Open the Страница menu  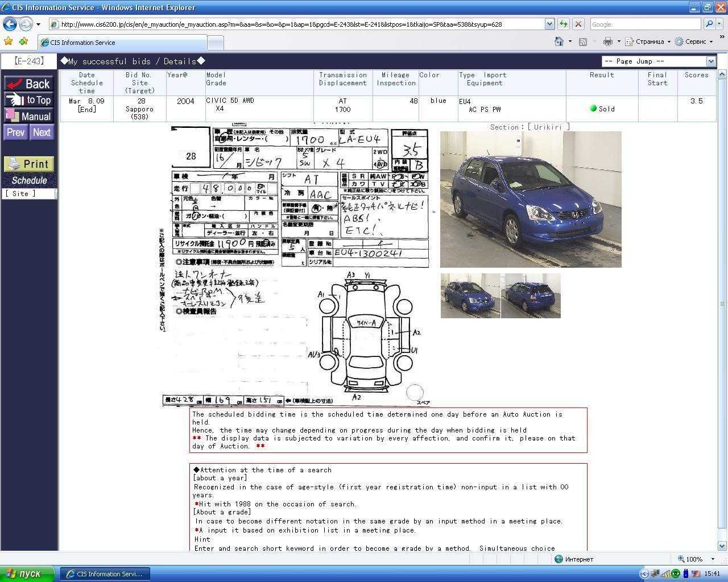click(x=647, y=41)
